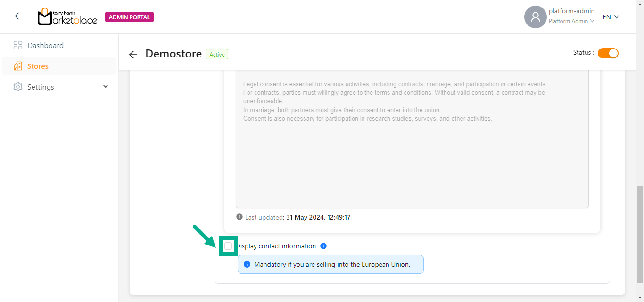Click the info icon beside Last updated
The height and width of the screenshot is (302, 644).
(239, 217)
